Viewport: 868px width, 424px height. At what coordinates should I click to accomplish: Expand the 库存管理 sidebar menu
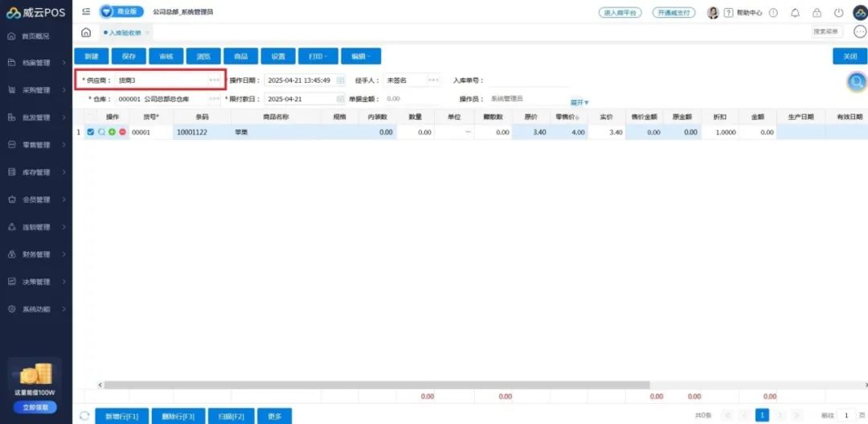(36, 172)
